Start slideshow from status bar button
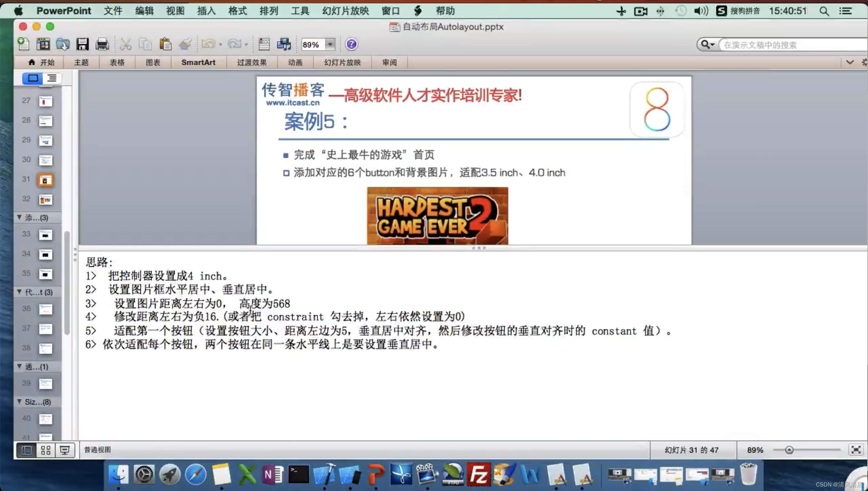Image resolution: width=868 pixels, height=491 pixels. [64, 450]
